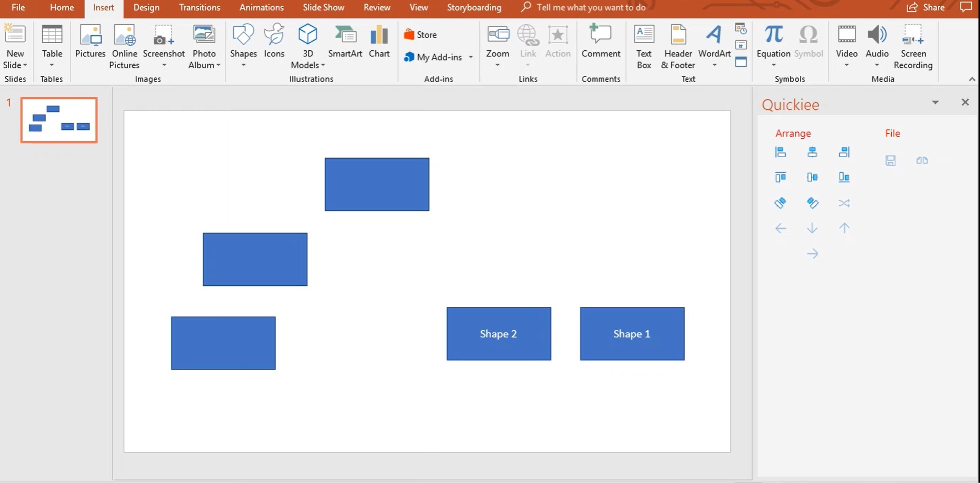Viewport: 980px width, 484px height.
Task: Click the duplicate pages icon under File
Action: pos(922,161)
